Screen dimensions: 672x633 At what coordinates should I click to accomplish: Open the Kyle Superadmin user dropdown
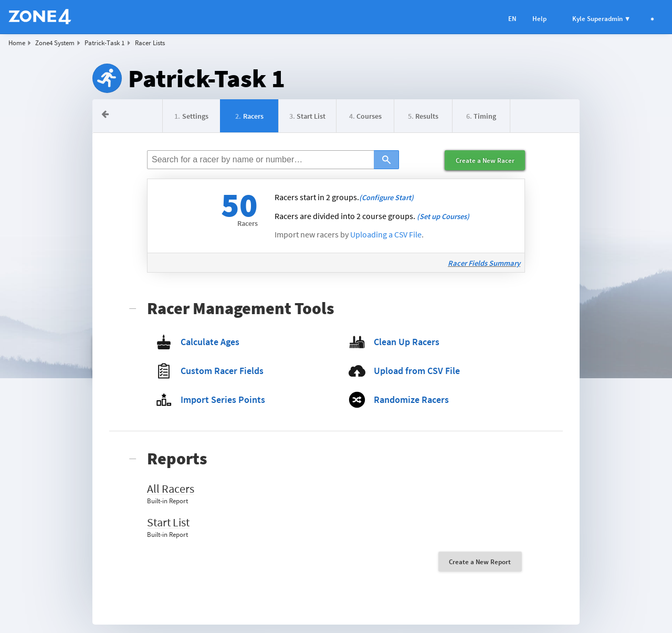pyautogui.click(x=601, y=19)
